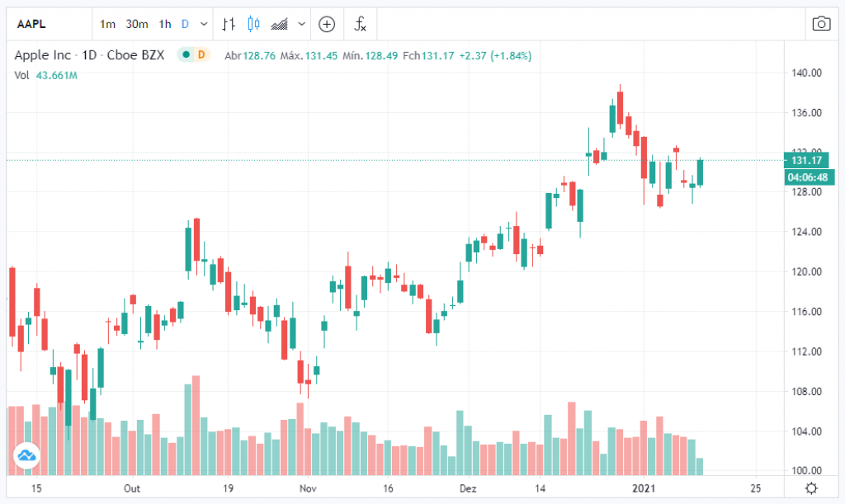Switch to the 30m timeframe
The image size is (845, 504).
click(136, 24)
